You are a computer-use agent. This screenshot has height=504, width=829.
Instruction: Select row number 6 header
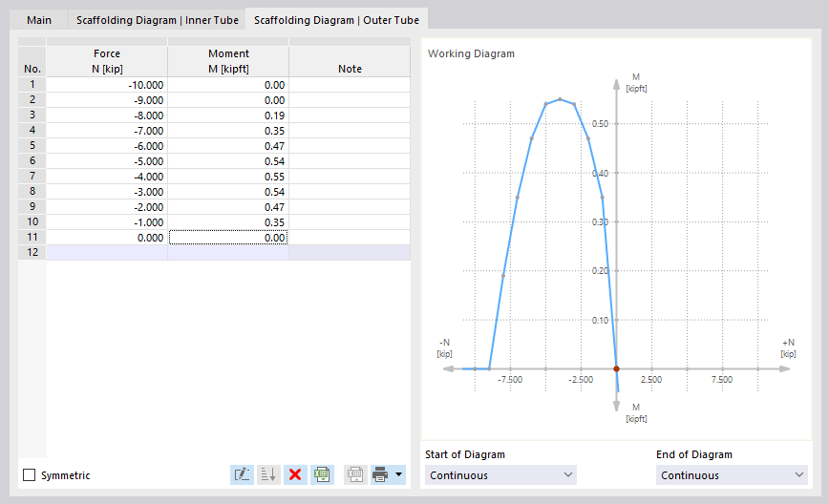point(32,161)
